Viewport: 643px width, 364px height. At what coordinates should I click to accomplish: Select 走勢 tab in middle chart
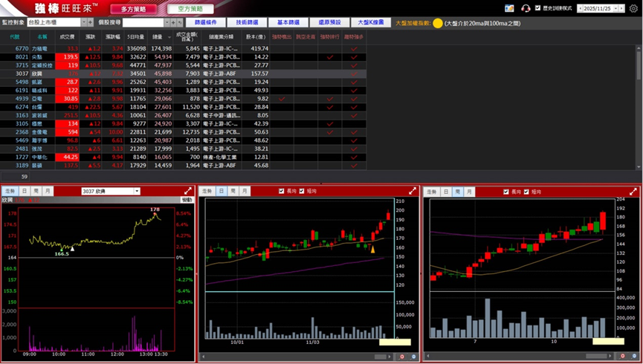207,192
